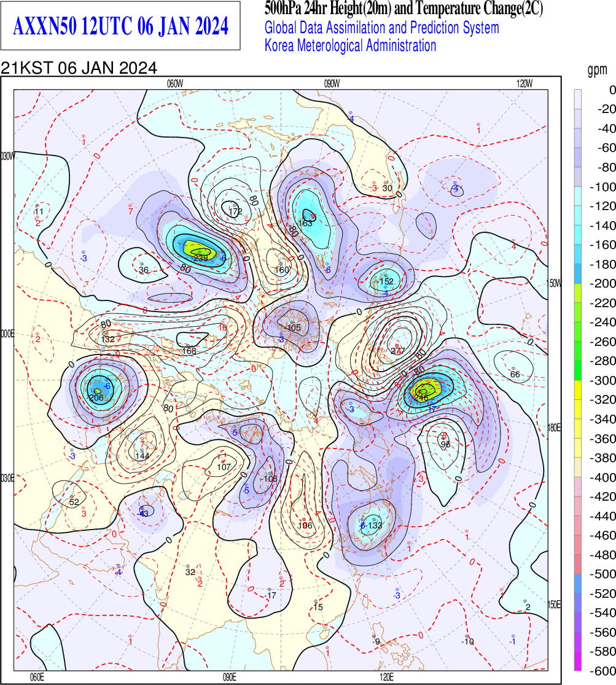Click the '36' height change value

(144, 270)
